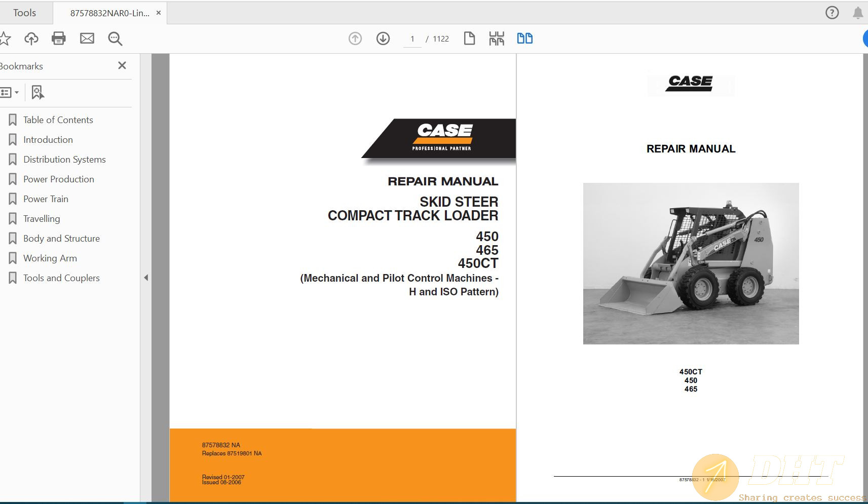
Task: Click the page number input field
Action: coord(412,38)
